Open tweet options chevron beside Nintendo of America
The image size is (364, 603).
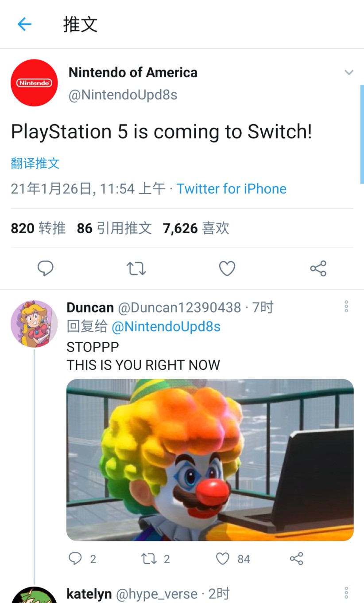point(349,73)
